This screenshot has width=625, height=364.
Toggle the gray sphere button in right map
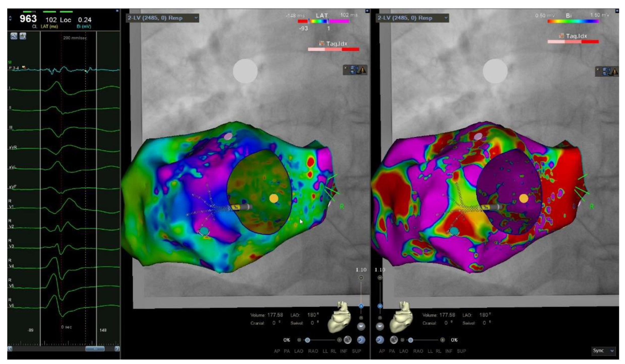[x=394, y=340]
